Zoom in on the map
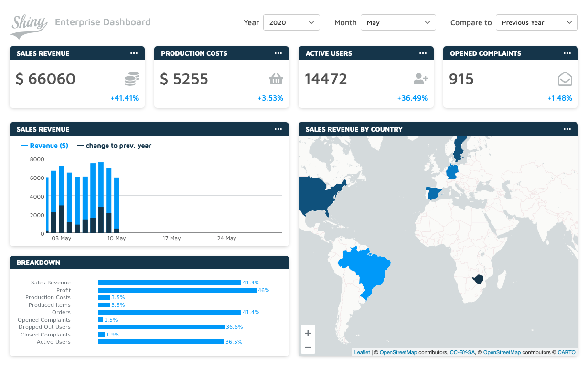Screen dimensions: 588x367 [x=308, y=333]
